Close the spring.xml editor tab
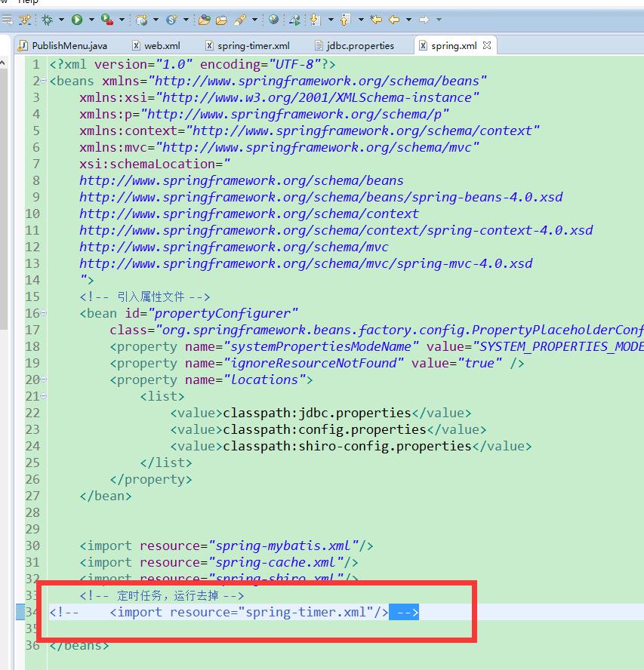Image resolution: width=644 pixels, height=670 pixels. point(487,45)
